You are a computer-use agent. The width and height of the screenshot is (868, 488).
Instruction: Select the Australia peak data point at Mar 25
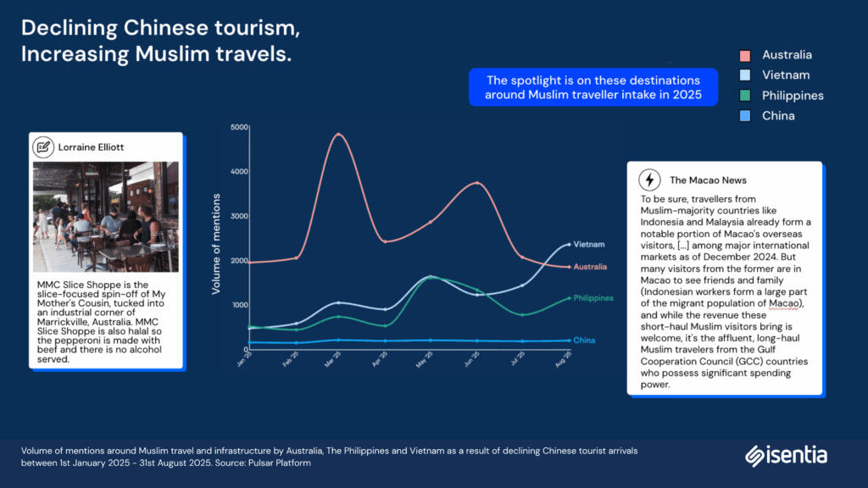338,134
